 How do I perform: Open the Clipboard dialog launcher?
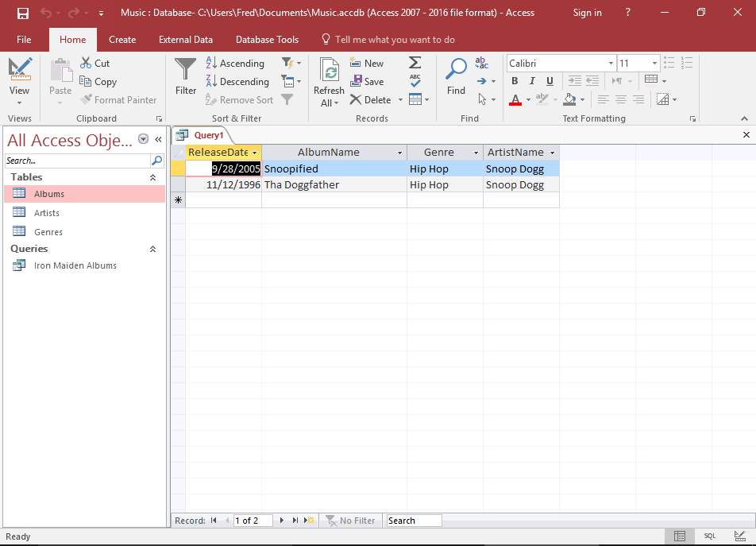[x=159, y=118]
